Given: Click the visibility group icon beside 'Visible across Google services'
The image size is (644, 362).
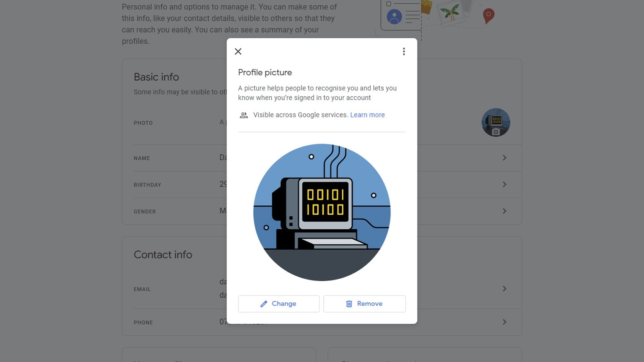Looking at the screenshot, I should coord(243,115).
